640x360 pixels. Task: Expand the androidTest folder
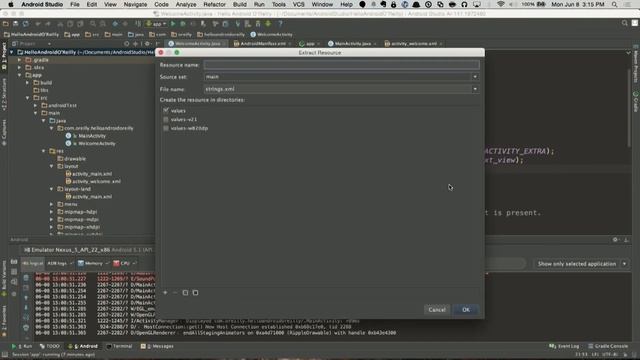(36, 106)
